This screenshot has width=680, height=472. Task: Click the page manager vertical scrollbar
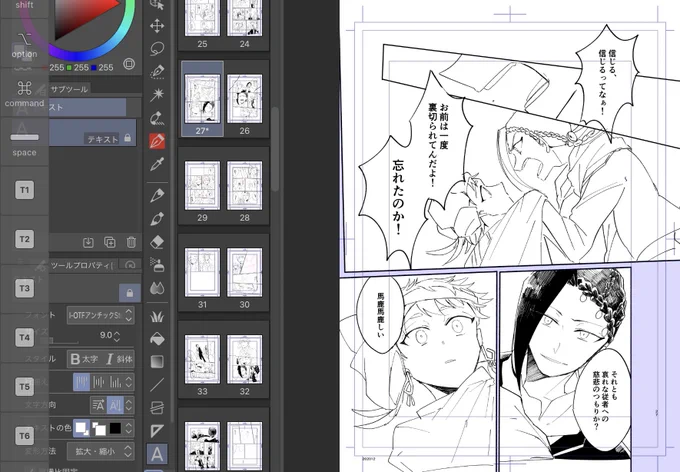(x=275, y=148)
